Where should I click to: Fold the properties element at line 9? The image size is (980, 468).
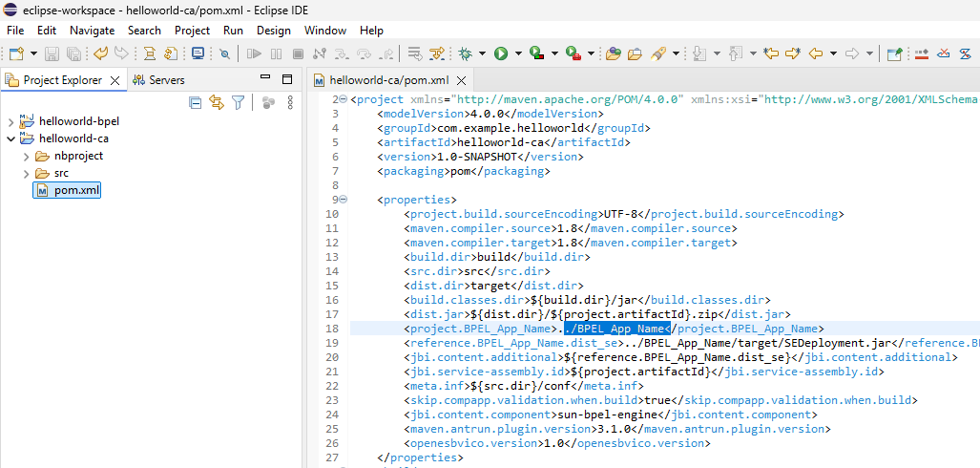pyautogui.click(x=343, y=200)
